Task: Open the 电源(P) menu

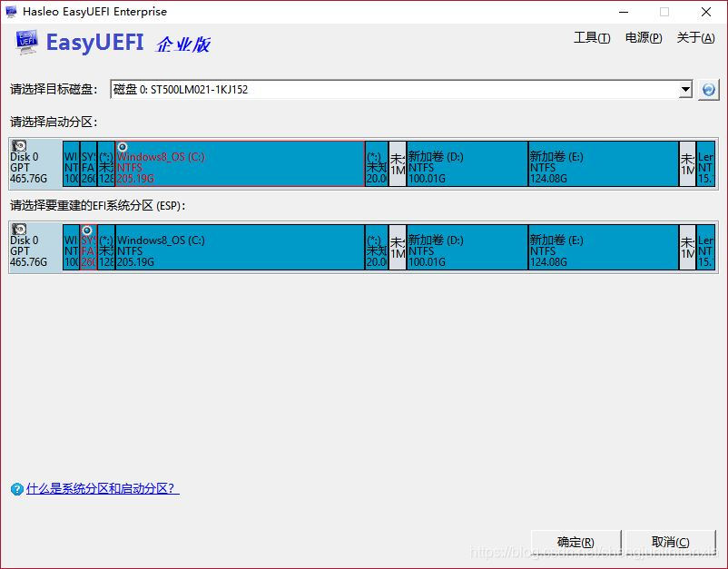Action: point(644,37)
